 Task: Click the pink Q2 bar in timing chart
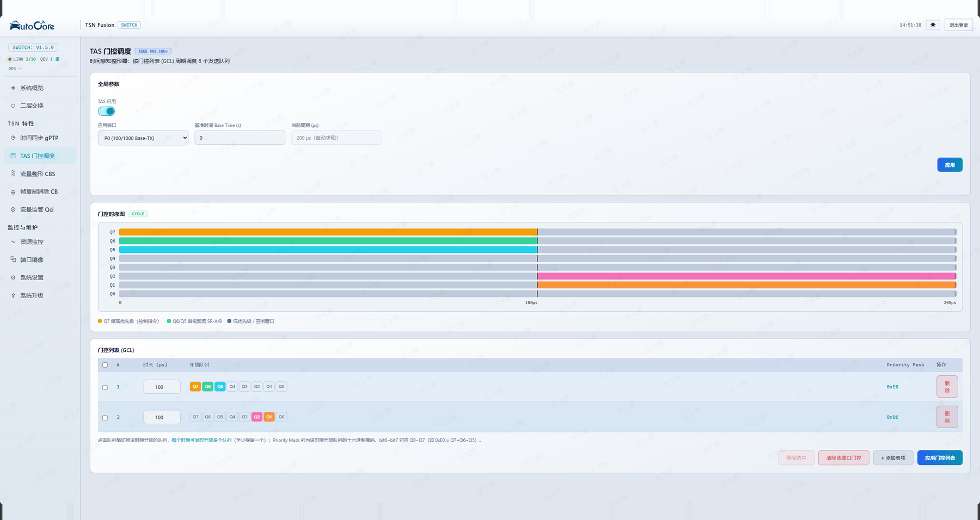tap(746, 276)
